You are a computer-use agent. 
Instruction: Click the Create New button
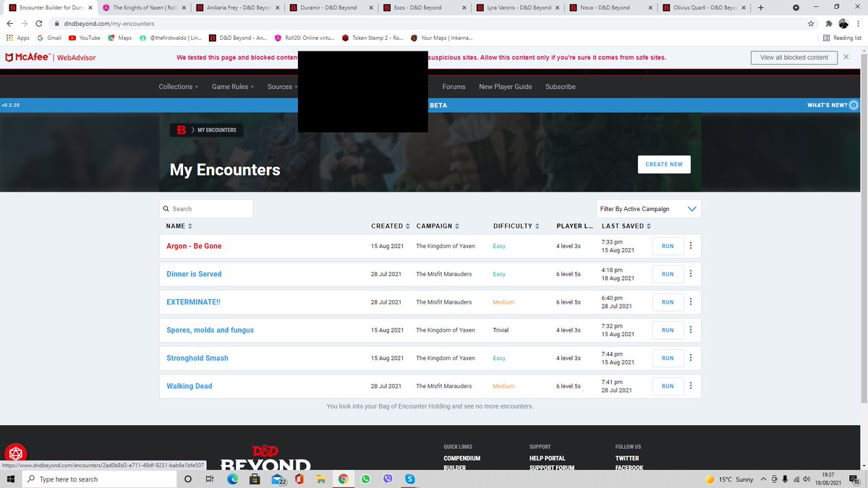pos(664,164)
